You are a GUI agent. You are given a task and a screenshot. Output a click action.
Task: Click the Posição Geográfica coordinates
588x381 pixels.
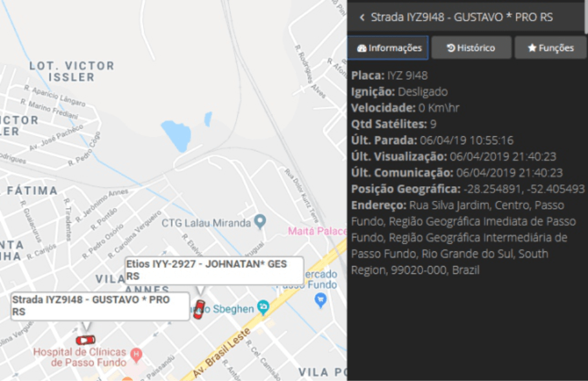(524, 189)
